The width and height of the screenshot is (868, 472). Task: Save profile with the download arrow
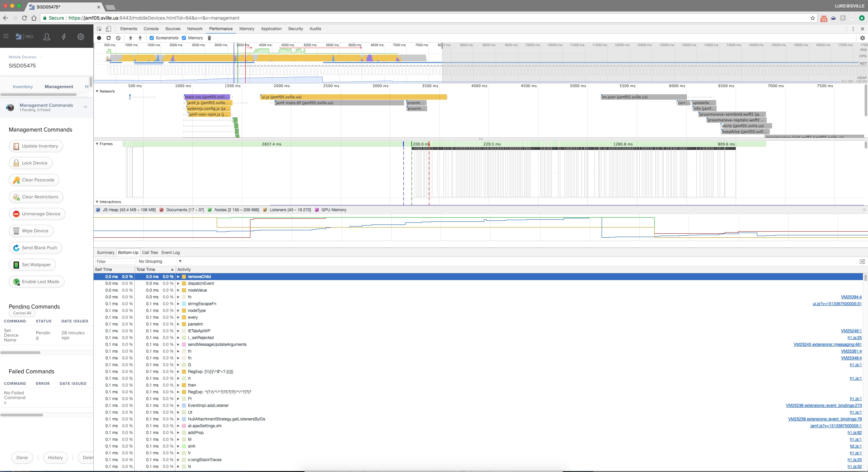tap(140, 38)
